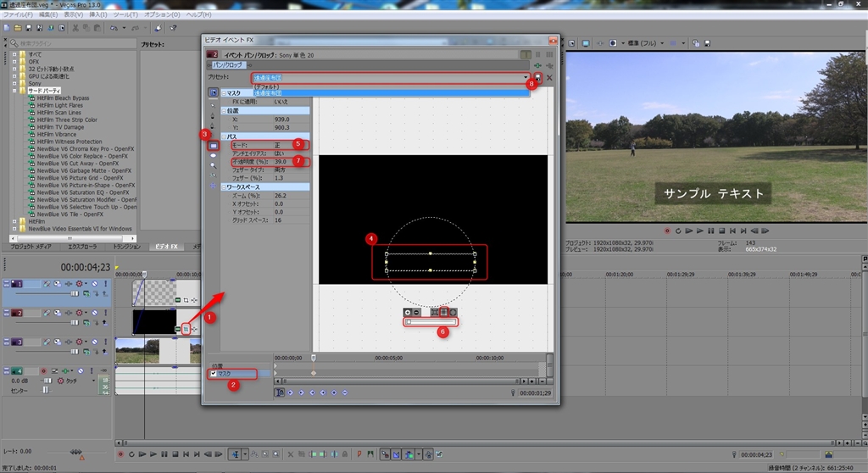The height and width of the screenshot is (473, 868).
Task: Solo track 1 with exclamation icon
Action: [x=105, y=284]
